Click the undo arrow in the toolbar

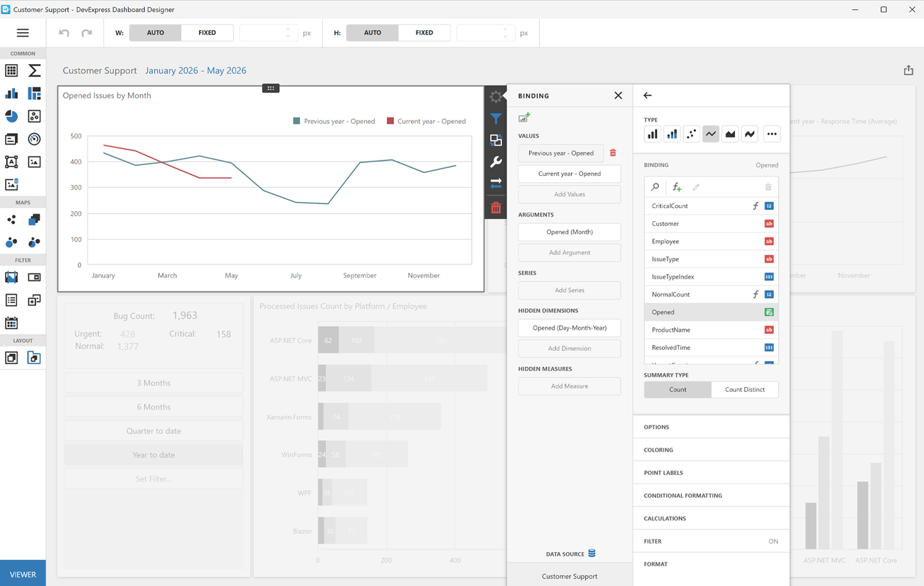point(64,33)
